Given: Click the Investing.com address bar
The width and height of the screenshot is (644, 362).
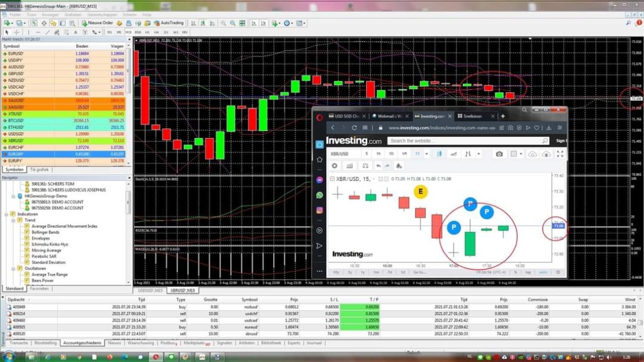Looking at the screenshot, I should 442,128.
